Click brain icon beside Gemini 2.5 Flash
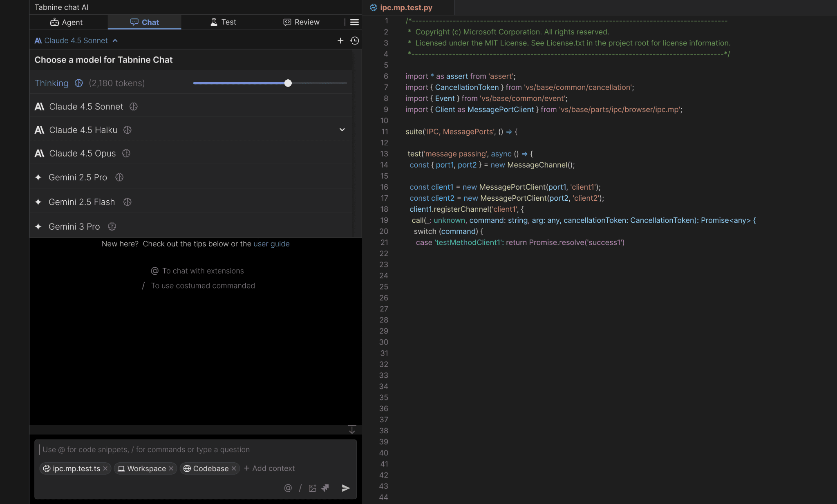Image resolution: width=837 pixels, height=504 pixels. point(128,202)
